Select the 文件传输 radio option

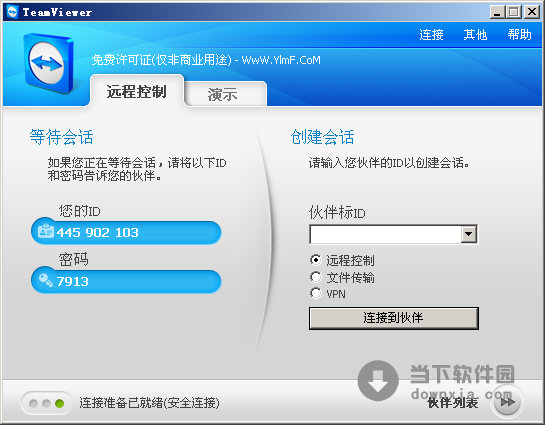click(x=316, y=277)
